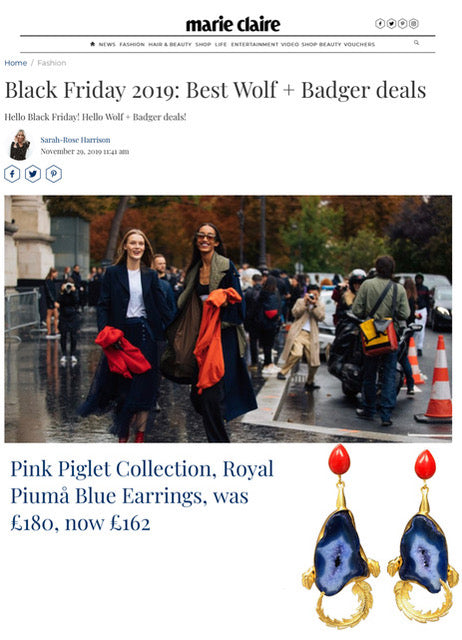
Task: Open the header Pinterest icon
Action: (402, 24)
